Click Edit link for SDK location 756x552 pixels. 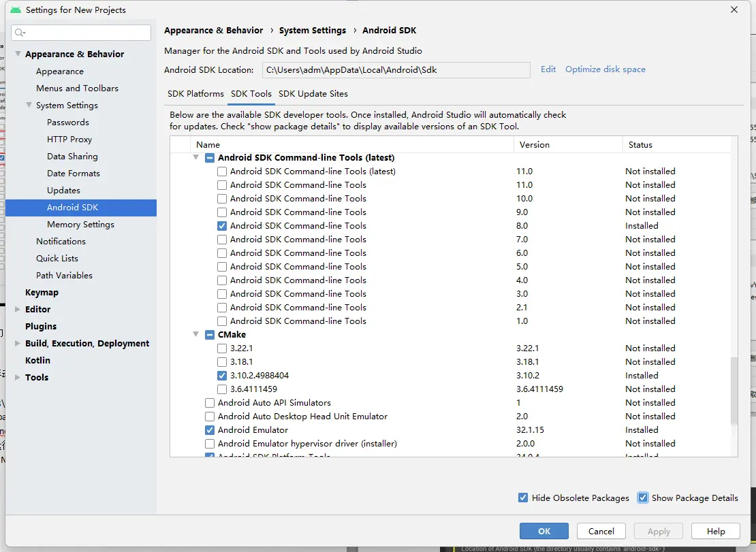[x=548, y=69]
